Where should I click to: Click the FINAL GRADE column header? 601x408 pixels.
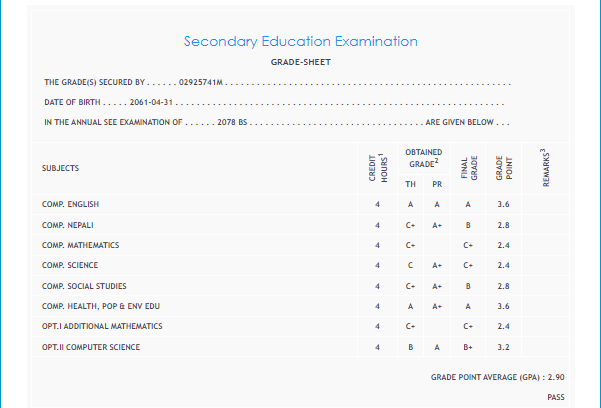[x=466, y=170]
